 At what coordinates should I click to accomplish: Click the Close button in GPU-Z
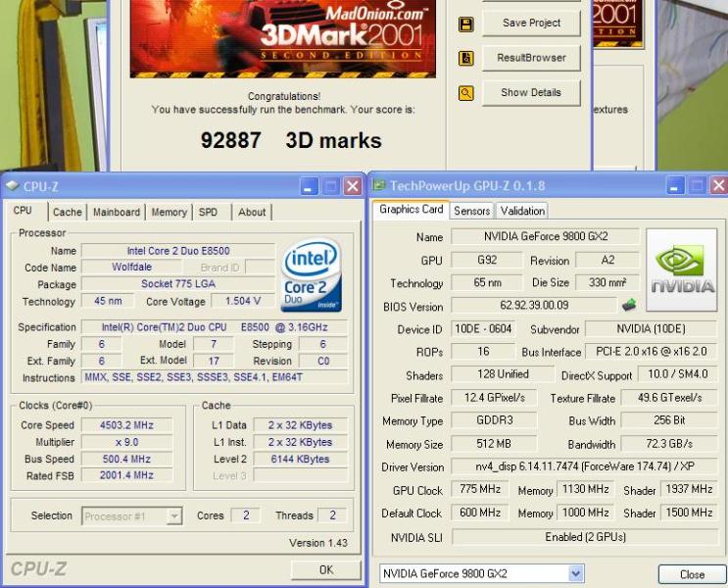692,574
